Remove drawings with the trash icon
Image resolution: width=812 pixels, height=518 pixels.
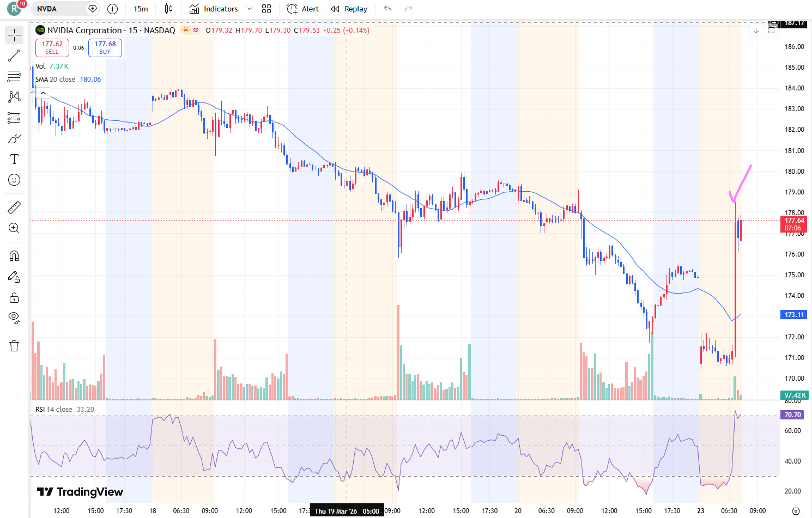point(15,346)
